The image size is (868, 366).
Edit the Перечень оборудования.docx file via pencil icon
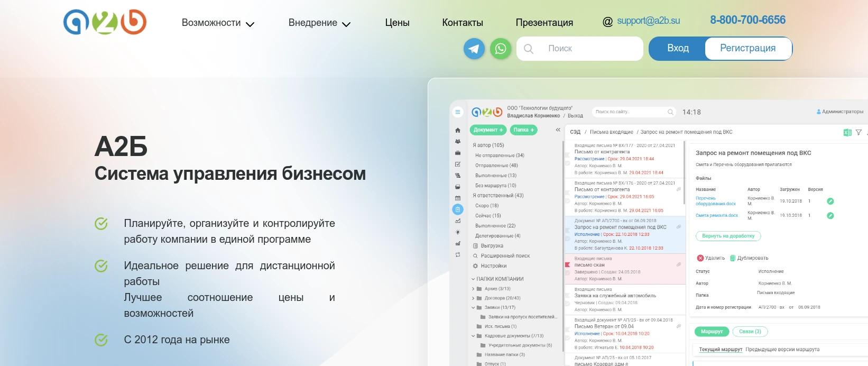(x=830, y=201)
